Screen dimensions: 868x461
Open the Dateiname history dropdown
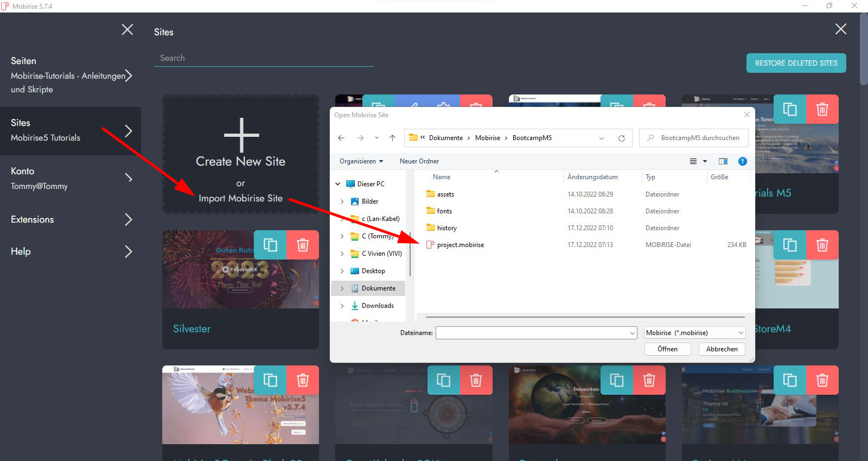(x=633, y=333)
